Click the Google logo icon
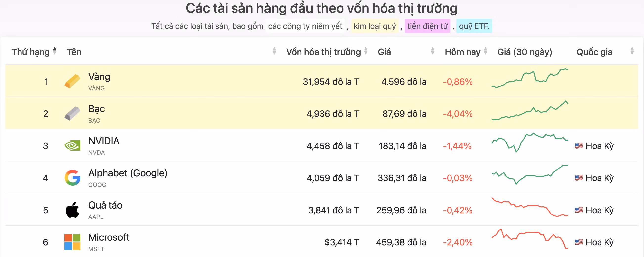This screenshot has width=644, height=257. (x=72, y=178)
